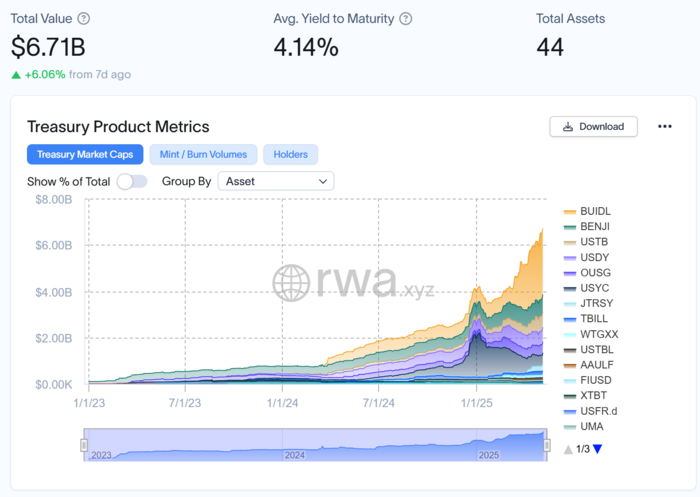
Task: Toggle WTGXX legend entry
Action: [591, 334]
